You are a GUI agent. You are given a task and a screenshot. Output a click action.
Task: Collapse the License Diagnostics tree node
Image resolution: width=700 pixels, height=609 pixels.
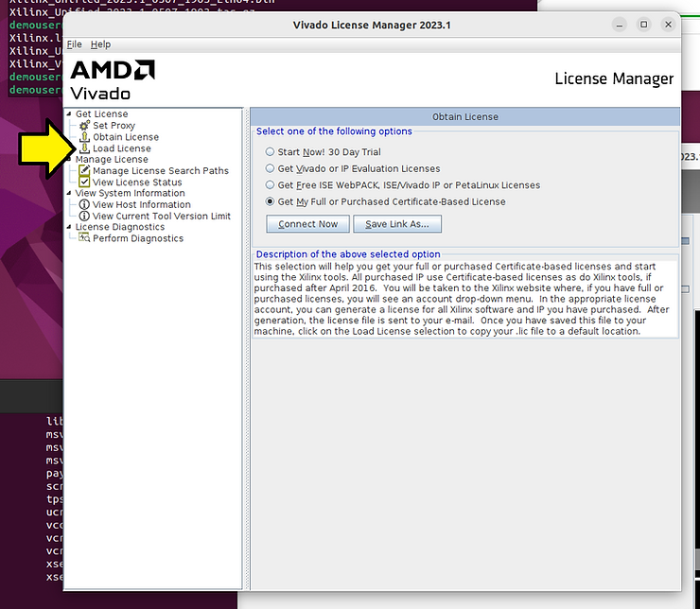tap(69, 227)
